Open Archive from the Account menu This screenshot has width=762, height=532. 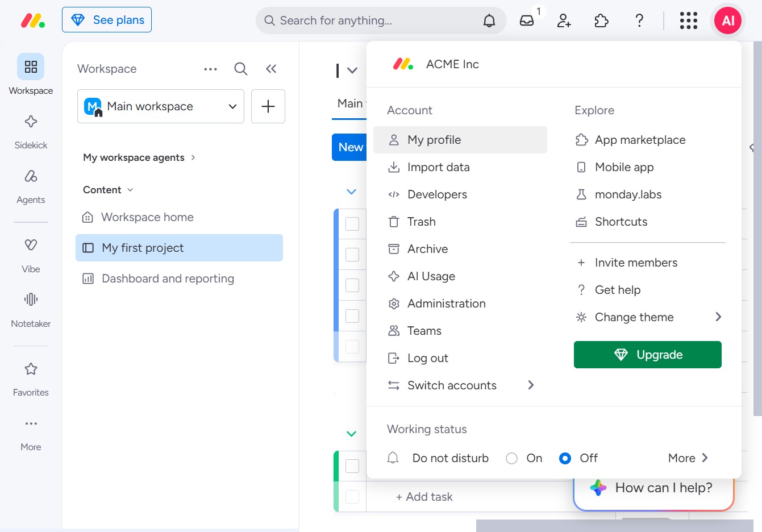point(460,249)
